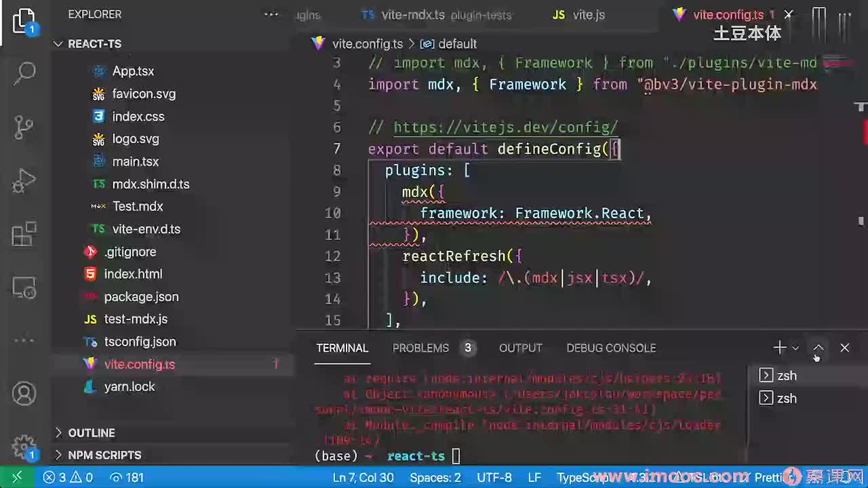This screenshot has width=868, height=488.
Task: Maximize the panel size with the caret icon
Action: click(818, 348)
